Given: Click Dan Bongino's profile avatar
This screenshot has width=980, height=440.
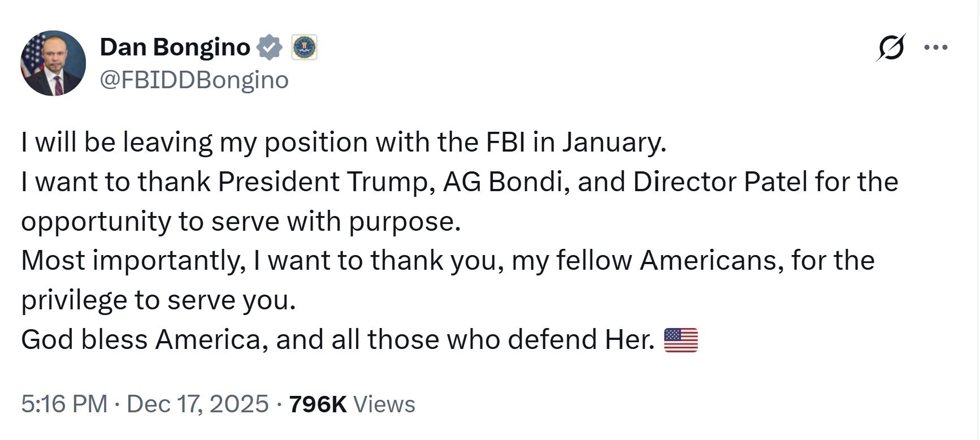Looking at the screenshot, I should click(55, 63).
